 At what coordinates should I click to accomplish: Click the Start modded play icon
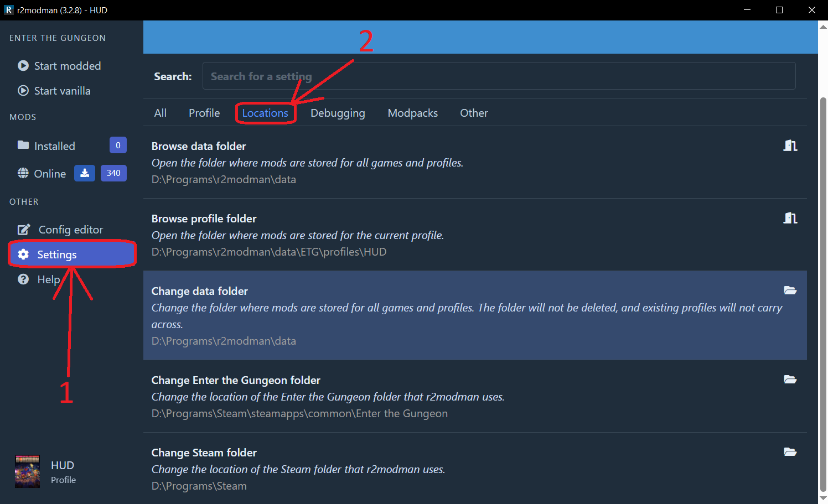pyautogui.click(x=23, y=66)
